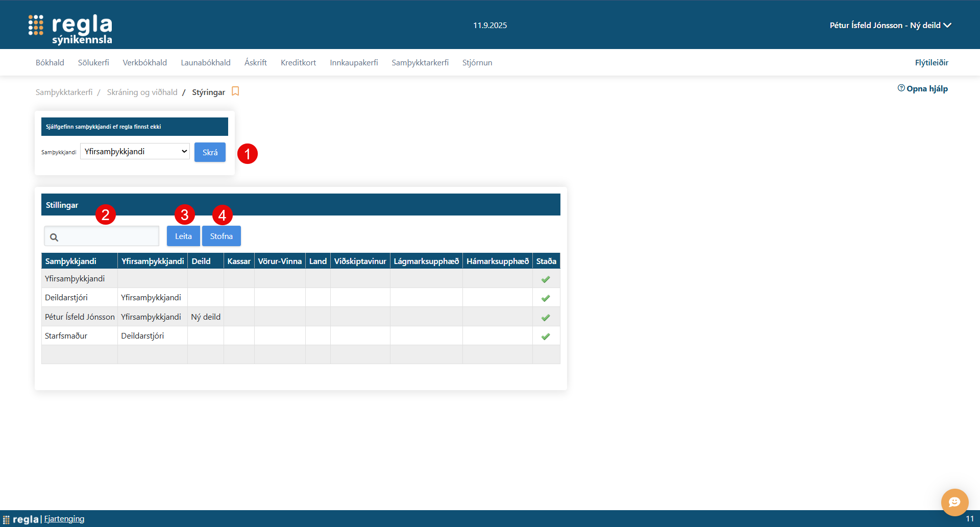The height and width of the screenshot is (527, 980).
Task: Click the bookmark icon next to Stýringar
Action: coord(235,91)
